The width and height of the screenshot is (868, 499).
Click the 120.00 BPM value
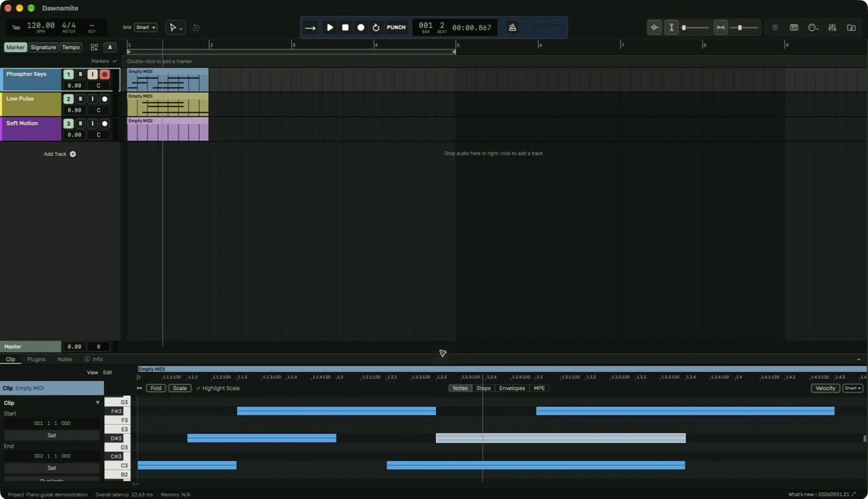tap(40, 25)
